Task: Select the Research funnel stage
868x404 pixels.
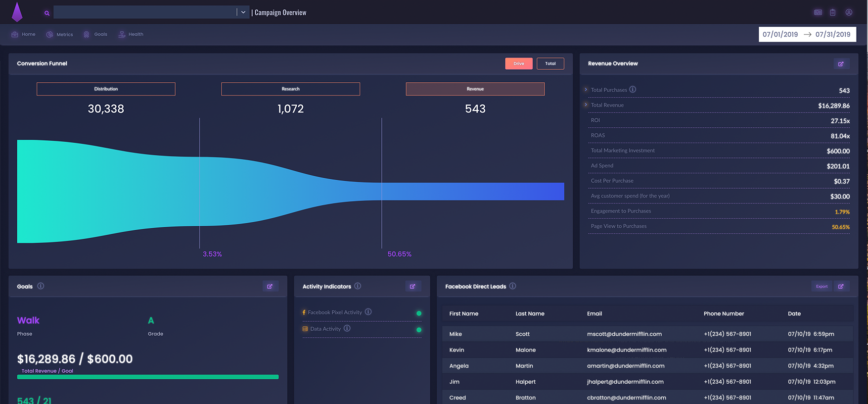Action: [x=291, y=89]
